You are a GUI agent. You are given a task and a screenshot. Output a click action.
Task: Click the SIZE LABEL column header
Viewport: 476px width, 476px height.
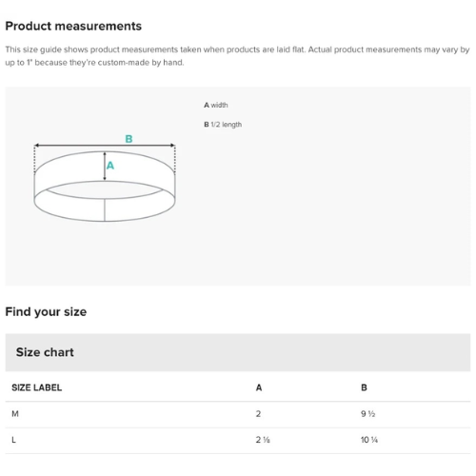click(37, 387)
